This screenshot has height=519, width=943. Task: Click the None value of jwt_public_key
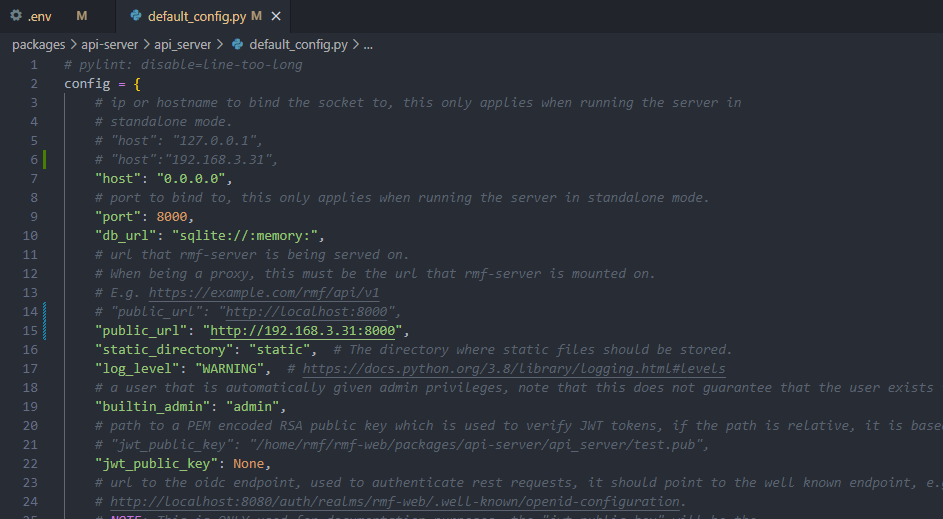[x=248, y=464]
